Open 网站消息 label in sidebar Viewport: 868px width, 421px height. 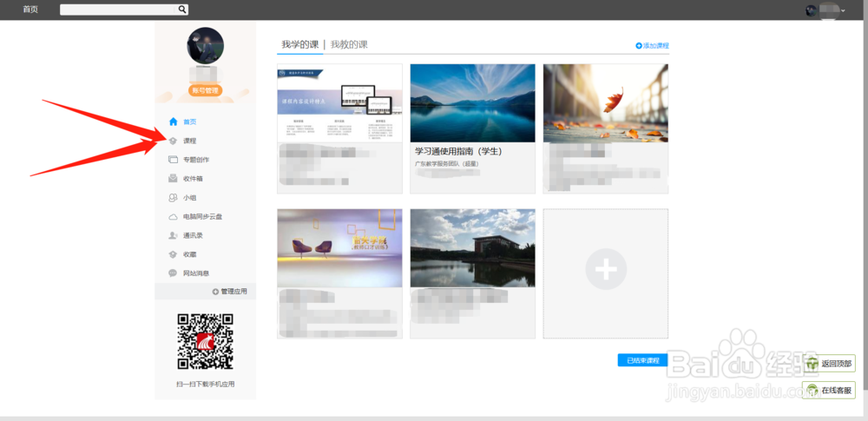pyautogui.click(x=196, y=273)
